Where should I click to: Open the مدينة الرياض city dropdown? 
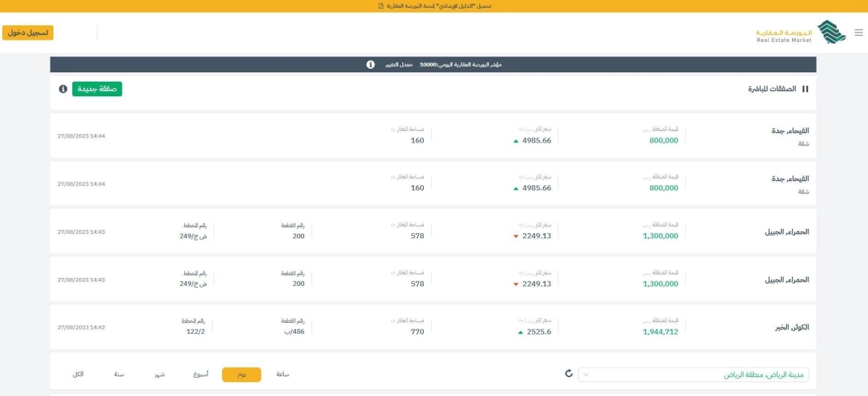click(693, 375)
